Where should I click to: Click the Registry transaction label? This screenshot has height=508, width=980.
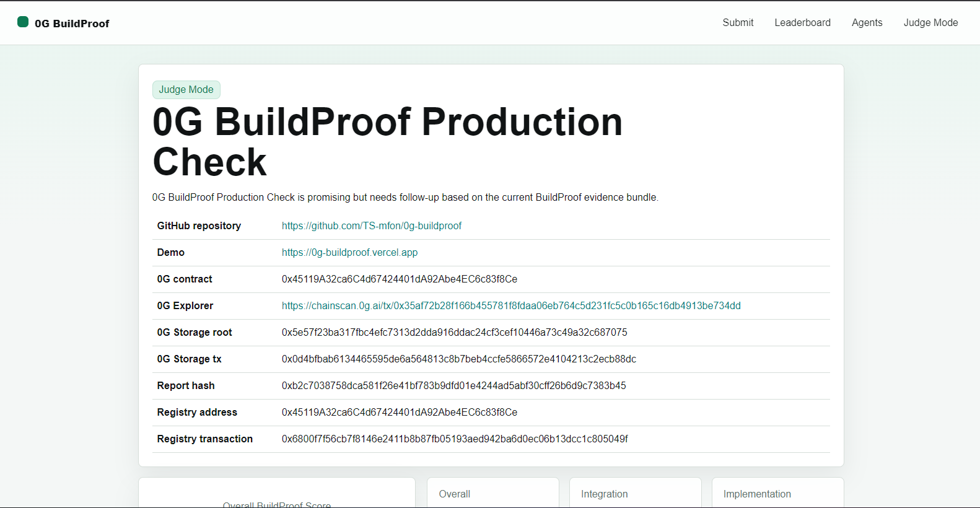tap(205, 439)
